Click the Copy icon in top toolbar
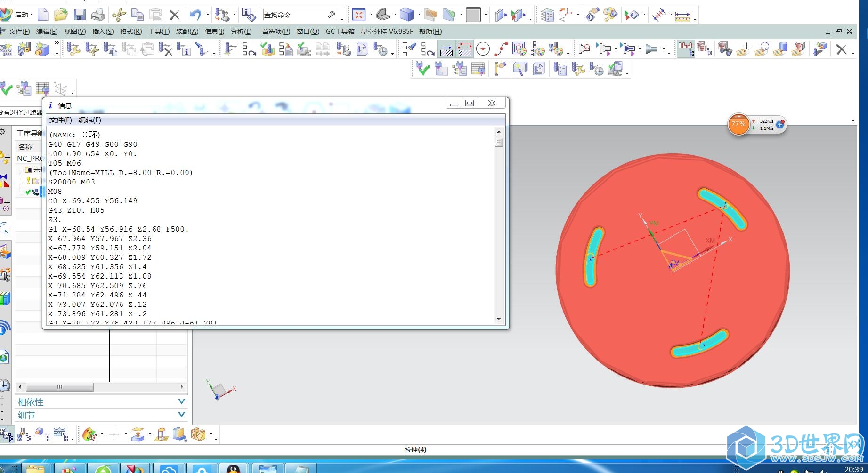The image size is (868, 473). [x=138, y=15]
